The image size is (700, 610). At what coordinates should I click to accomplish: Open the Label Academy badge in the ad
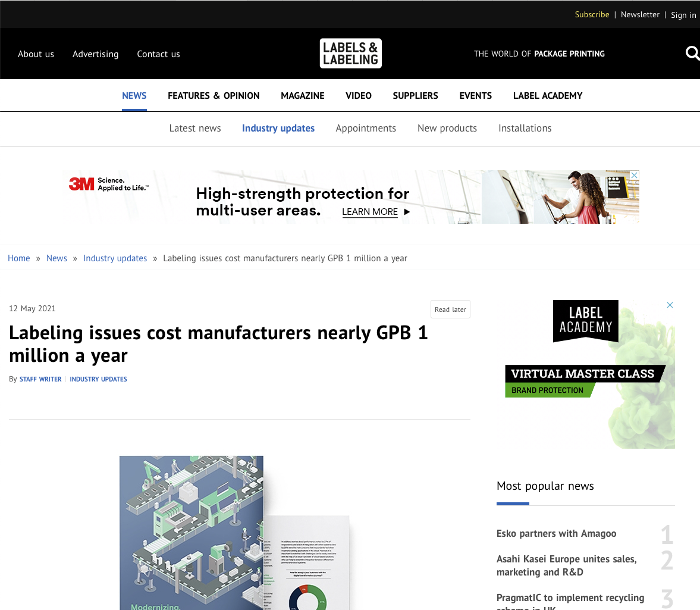point(586,321)
